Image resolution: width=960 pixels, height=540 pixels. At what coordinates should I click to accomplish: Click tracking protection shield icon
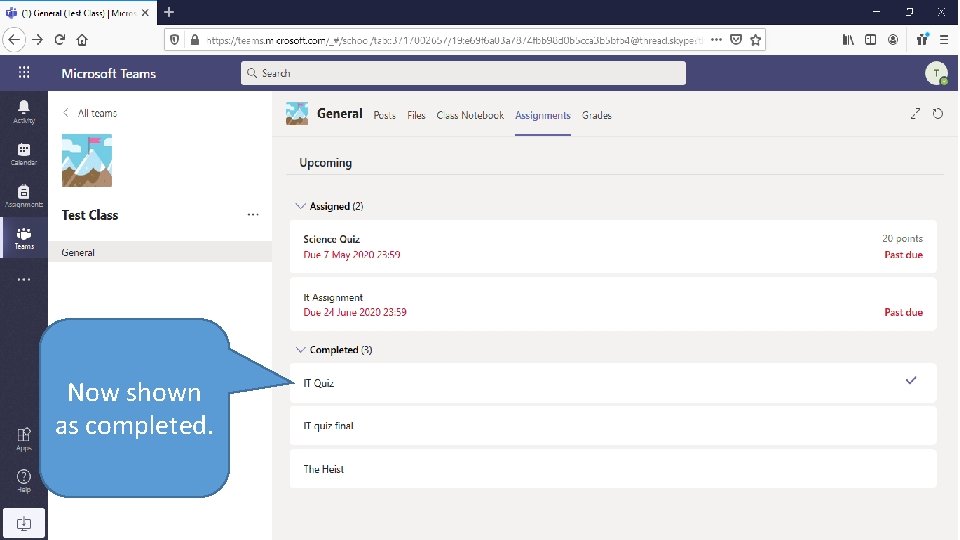click(174, 40)
